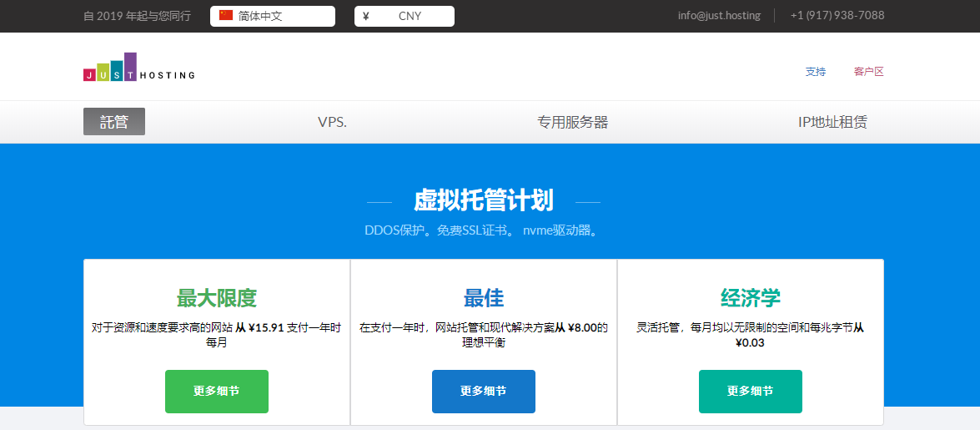Click the 经济学 plan heading
The width and height of the screenshot is (980, 430).
[751, 298]
